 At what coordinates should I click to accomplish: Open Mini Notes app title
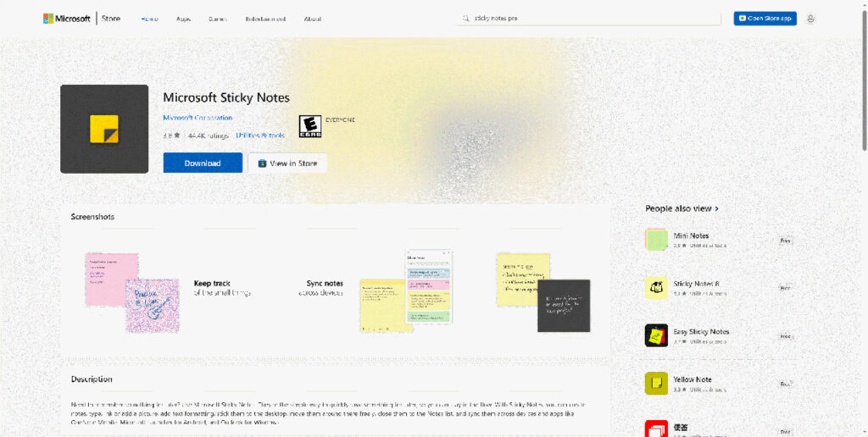point(691,235)
